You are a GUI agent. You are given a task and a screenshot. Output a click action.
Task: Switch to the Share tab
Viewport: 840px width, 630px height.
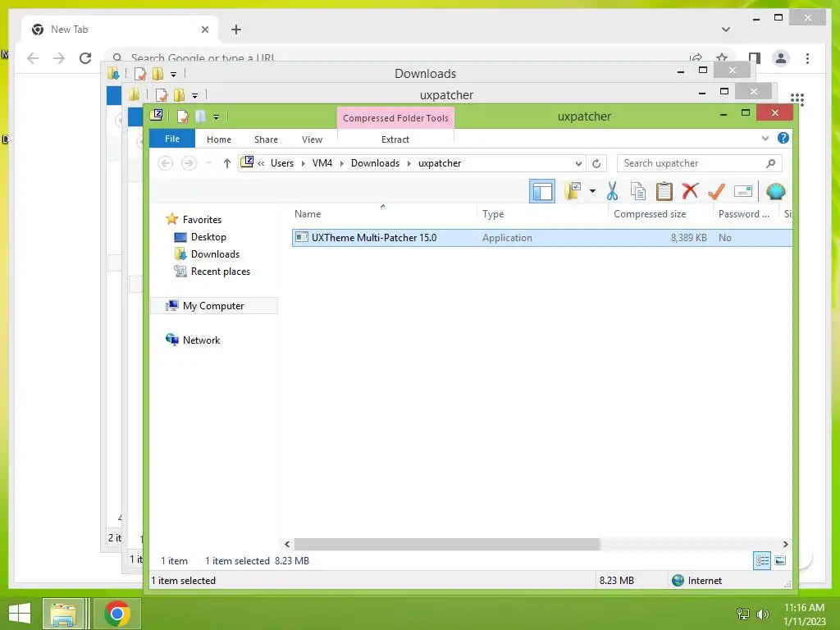pos(266,139)
